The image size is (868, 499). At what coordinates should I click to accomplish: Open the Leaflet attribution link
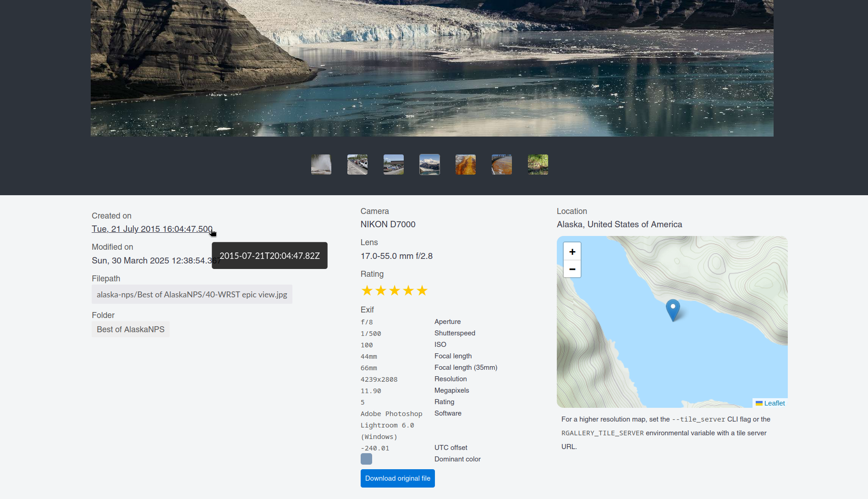pos(774,403)
